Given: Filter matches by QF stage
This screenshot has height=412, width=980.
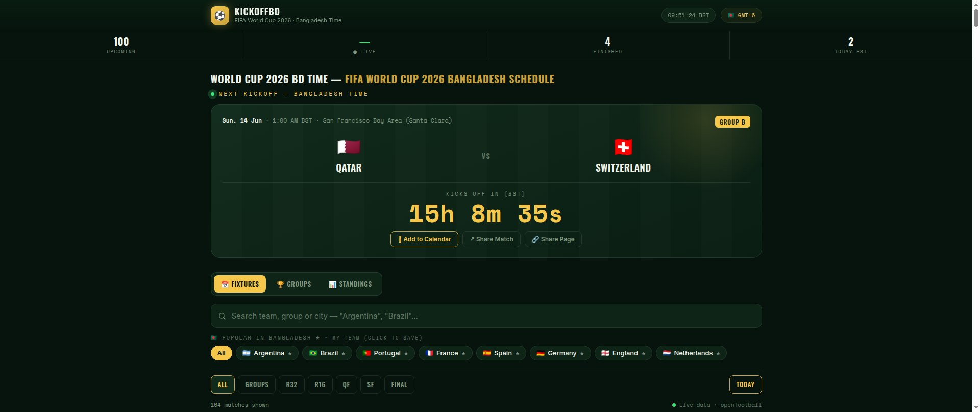Looking at the screenshot, I should (x=346, y=384).
